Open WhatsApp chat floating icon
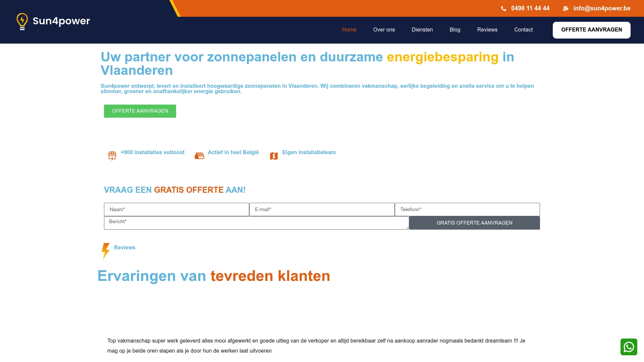This screenshot has height=362, width=644. point(629,347)
